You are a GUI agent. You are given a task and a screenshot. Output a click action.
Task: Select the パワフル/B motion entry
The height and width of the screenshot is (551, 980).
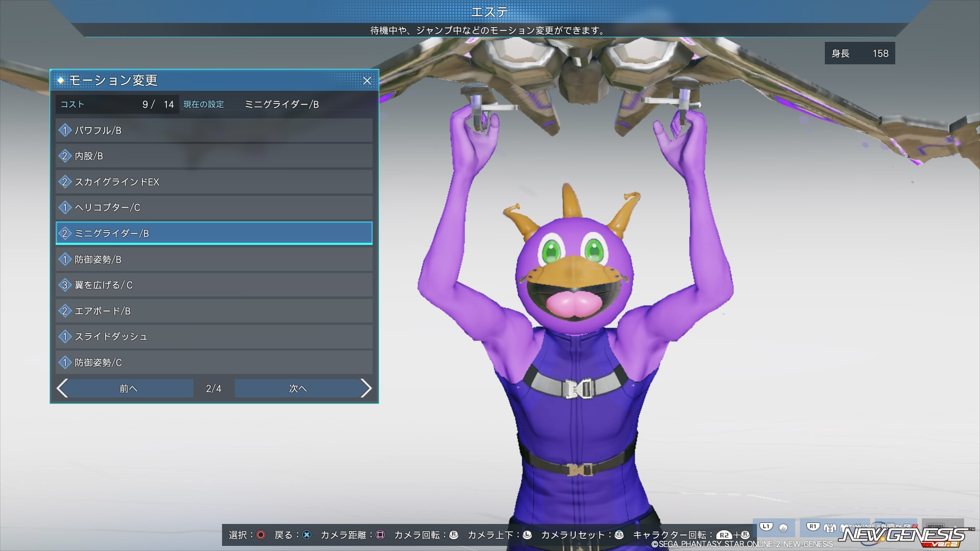[x=214, y=130]
